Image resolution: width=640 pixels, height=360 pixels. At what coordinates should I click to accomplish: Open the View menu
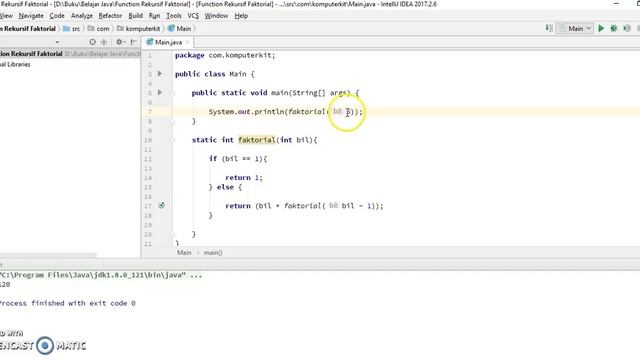point(6,16)
